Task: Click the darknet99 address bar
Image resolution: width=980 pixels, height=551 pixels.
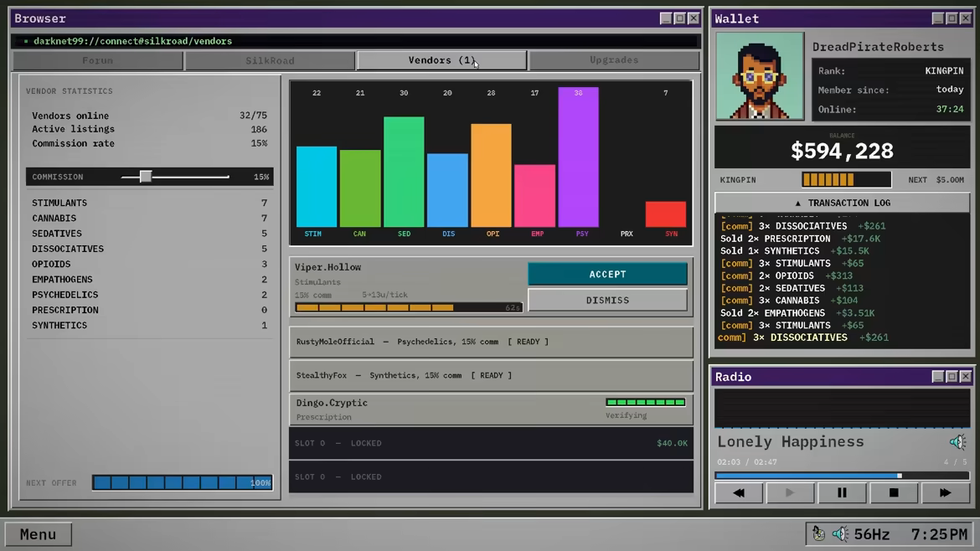Action: click(x=355, y=41)
